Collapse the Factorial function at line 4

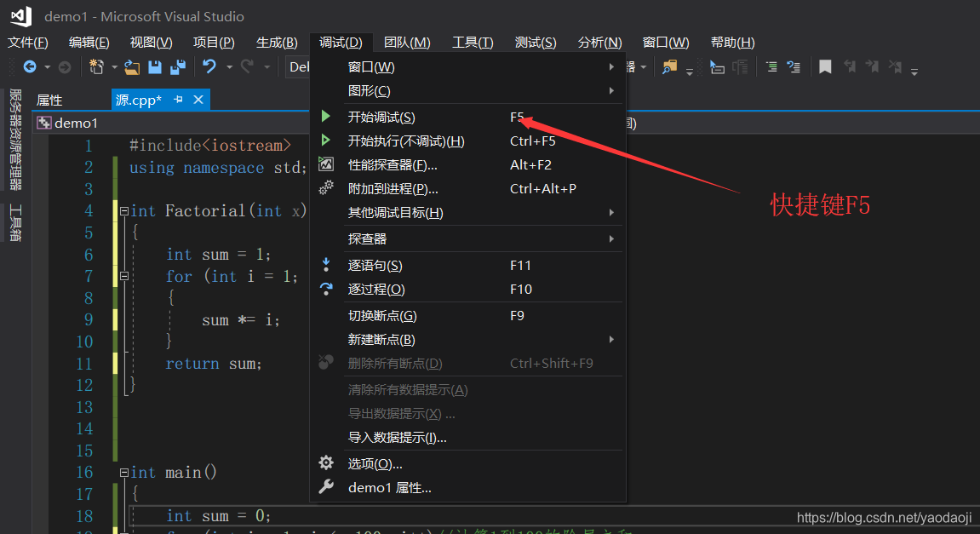tap(124, 211)
